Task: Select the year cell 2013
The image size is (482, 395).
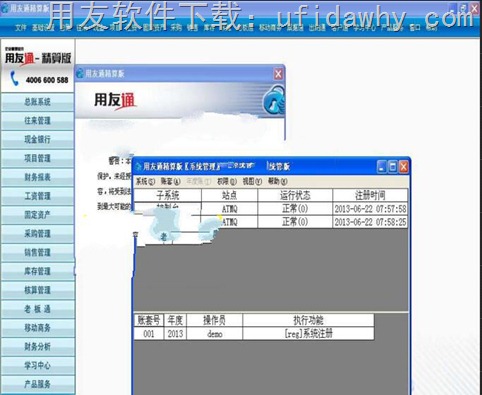Action: coord(175,334)
